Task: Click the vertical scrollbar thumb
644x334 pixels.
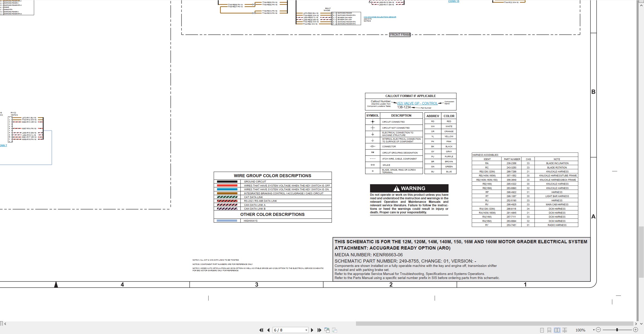Action: 641,252
